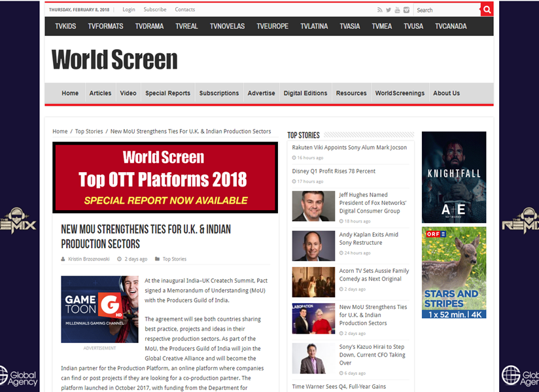
Task: Open the Video menu
Action: pyautogui.click(x=128, y=93)
